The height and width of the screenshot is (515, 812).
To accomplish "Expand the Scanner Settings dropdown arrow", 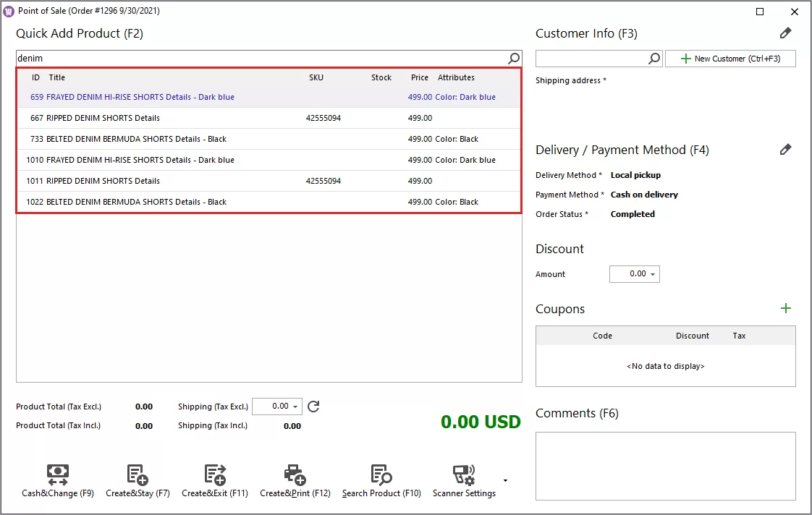I will click(x=505, y=480).
